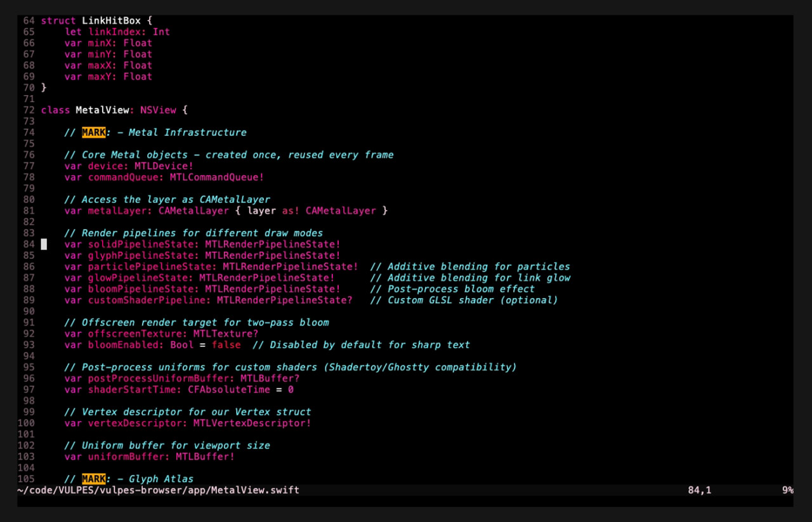Image resolution: width=812 pixels, height=522 pixels.
Task: Select the "glowPipelineState" variable name
Action: point(138,278)
